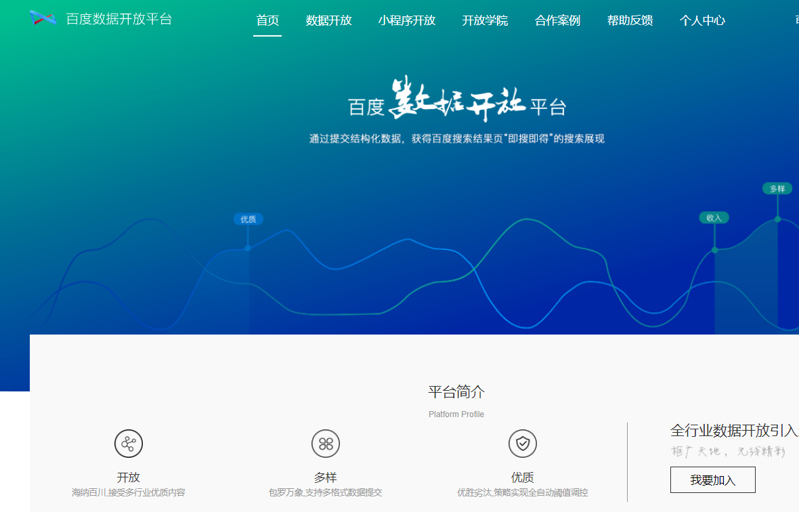Click the 平台简介 section heading
The width and height of the screenshot is (799, 514).
click(456, 392)
